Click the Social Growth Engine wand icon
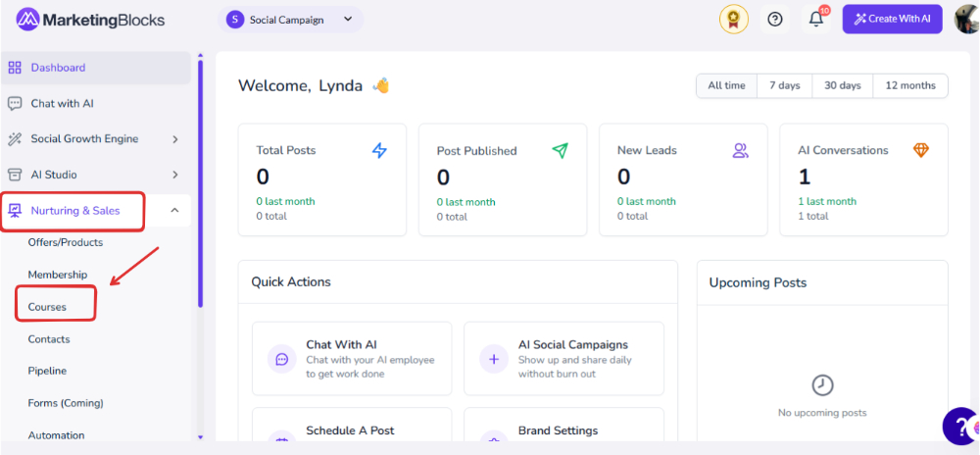The height and width of the screenshot is (455, 980). (x=15, y=138)
